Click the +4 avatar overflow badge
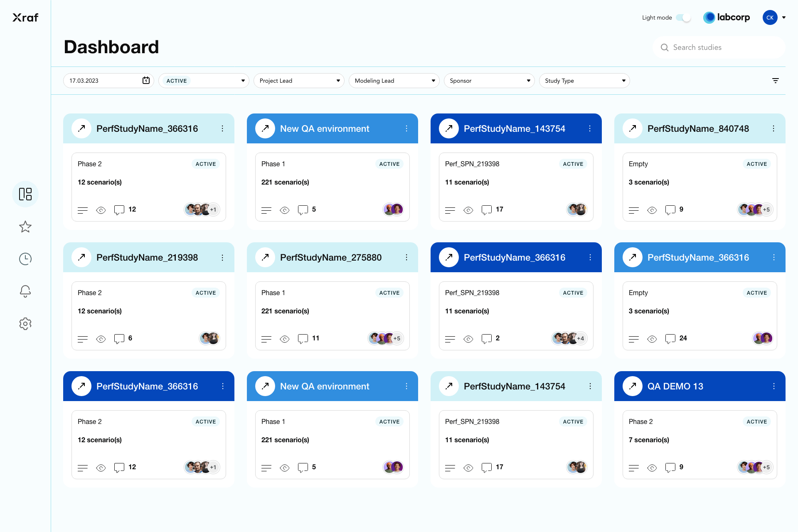The image size is (798, 532). tap(580, 338)
